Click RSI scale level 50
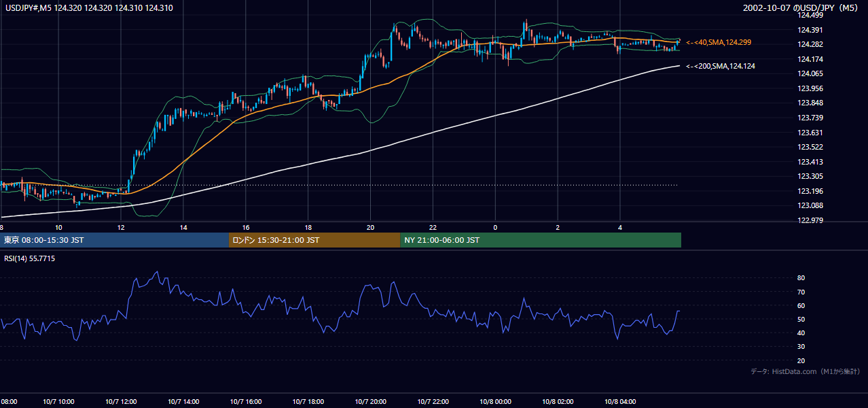 coord(801,319)
